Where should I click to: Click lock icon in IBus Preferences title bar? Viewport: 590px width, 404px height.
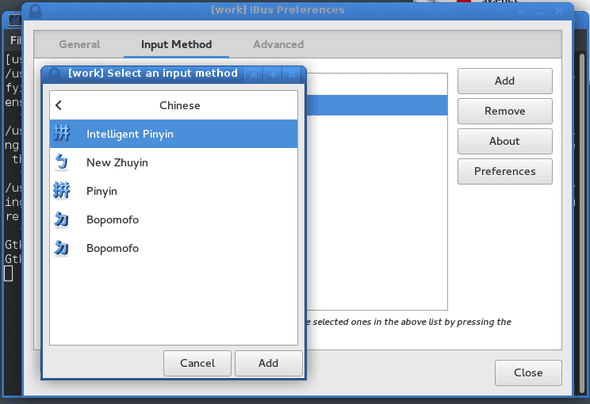[35, 11]
